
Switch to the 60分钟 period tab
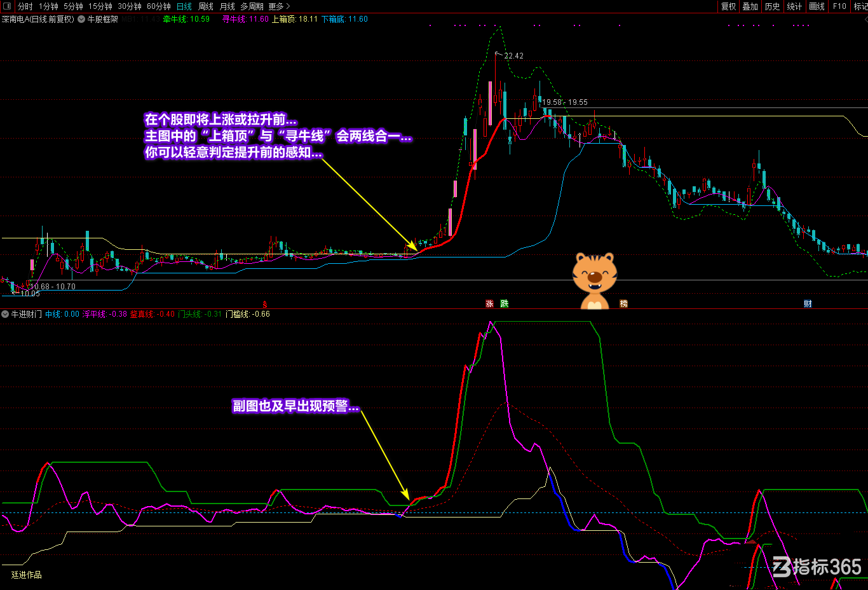(x=159, y=6)
